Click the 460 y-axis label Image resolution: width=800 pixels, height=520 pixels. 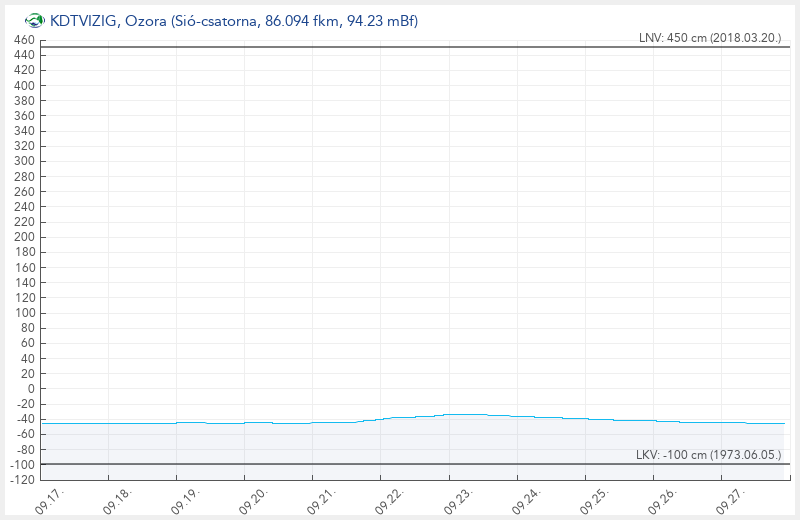click(x=24, y=40)
